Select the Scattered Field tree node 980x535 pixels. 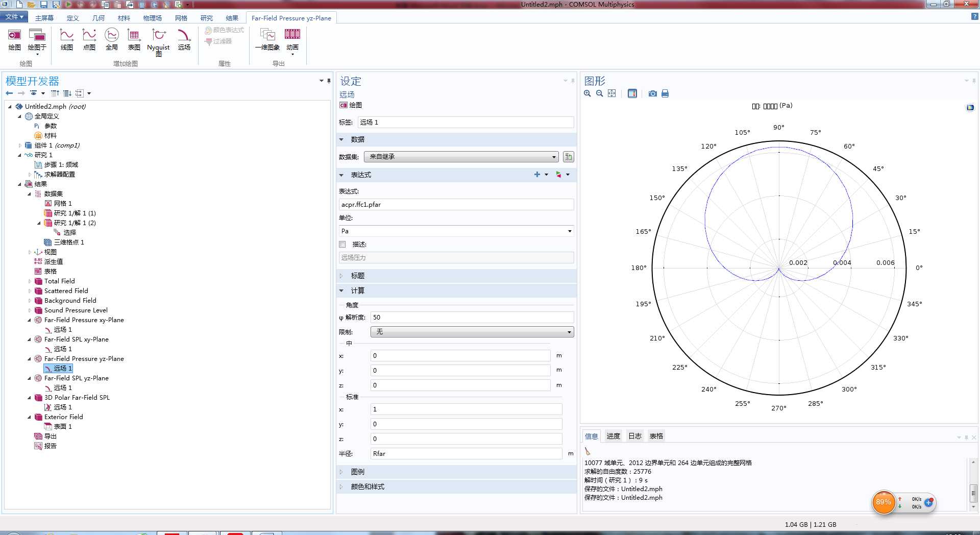tap(66, 291)
